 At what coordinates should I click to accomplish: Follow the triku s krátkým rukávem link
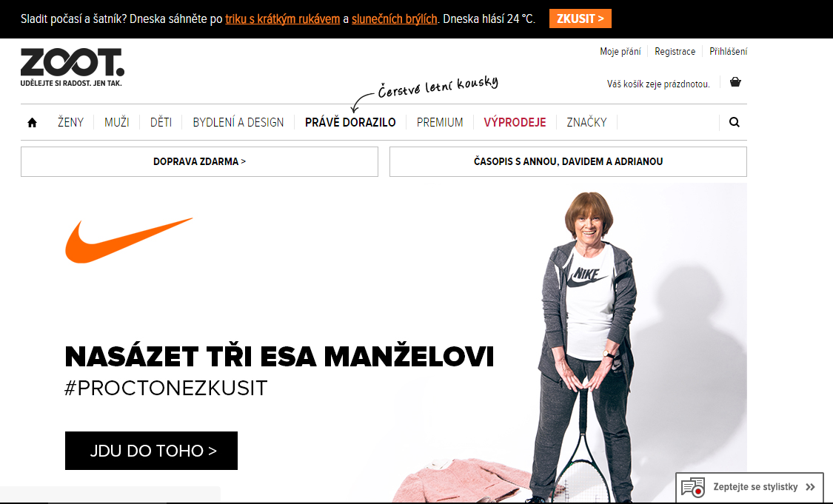(x=283, y=19)
